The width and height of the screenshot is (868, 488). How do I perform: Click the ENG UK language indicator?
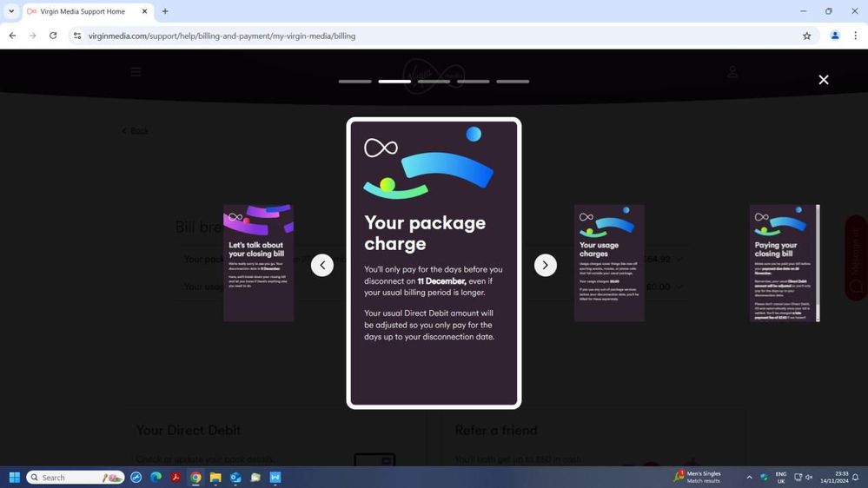click(781, 478)
